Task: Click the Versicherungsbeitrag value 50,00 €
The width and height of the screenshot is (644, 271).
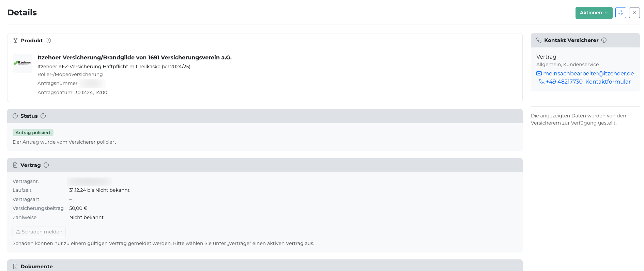Action: coord(78,208)
